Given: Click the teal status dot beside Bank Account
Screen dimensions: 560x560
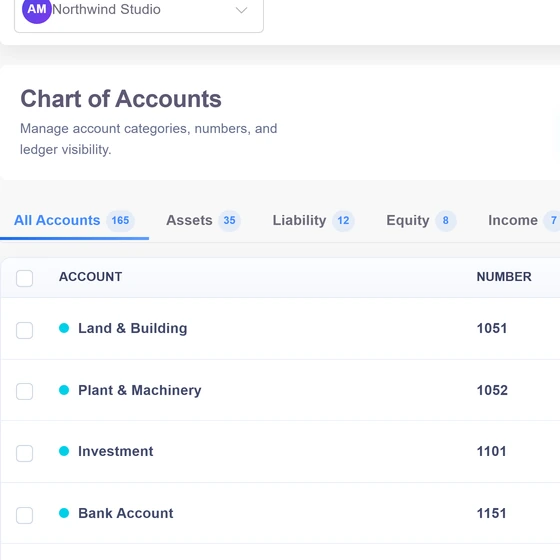Looking at the screenshot, I should (x=64, y=513).
